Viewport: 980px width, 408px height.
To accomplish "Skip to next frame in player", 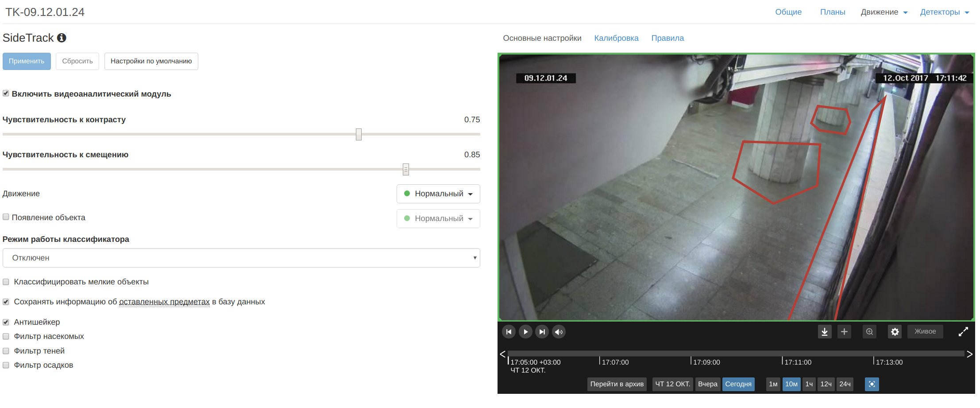I will tap(542, 332).
